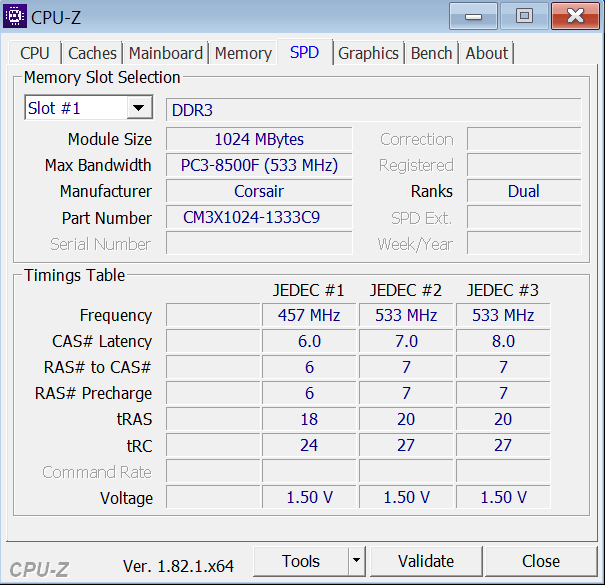The width and height of the screenshot is (605, 585).
Task: Click the Module Size label
Action: 110,139
